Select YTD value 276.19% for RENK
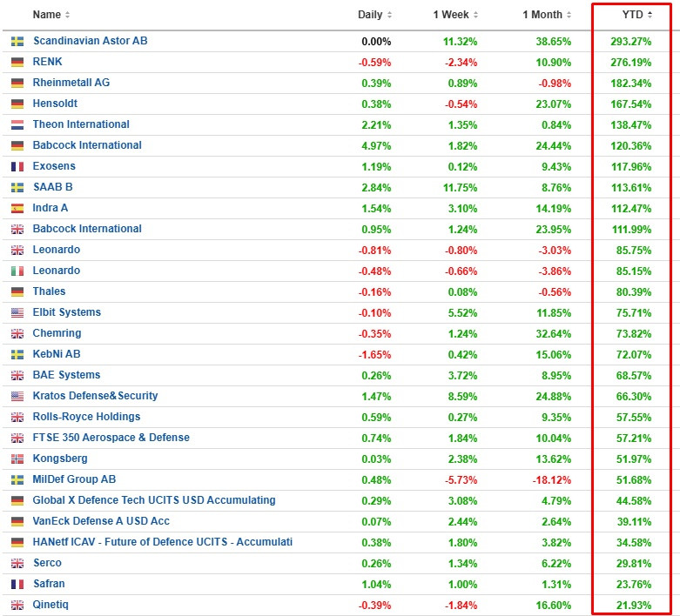This screenshot has height=616, width=680. pyautogui.click(x=631, y=63)
